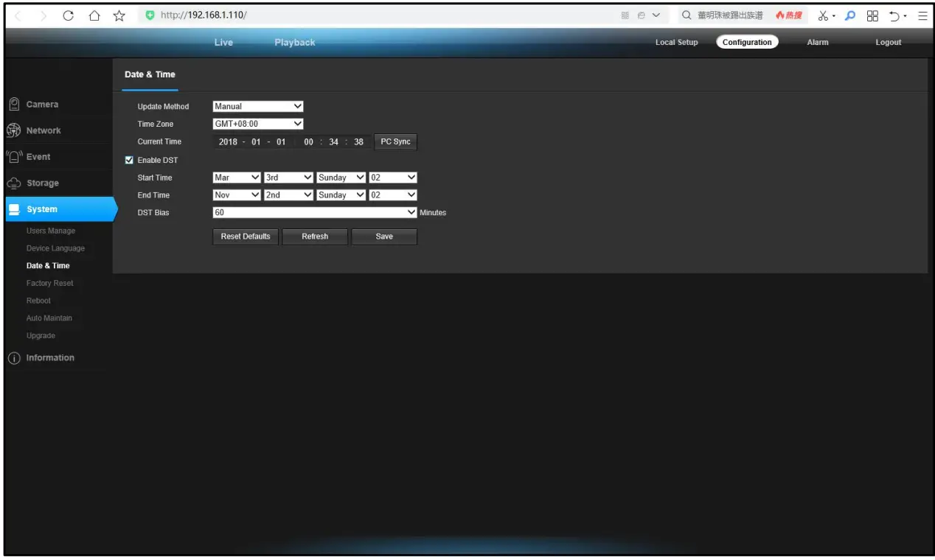
Task: Open the browser grid apps icon
Action: click(x=872, y=15)
